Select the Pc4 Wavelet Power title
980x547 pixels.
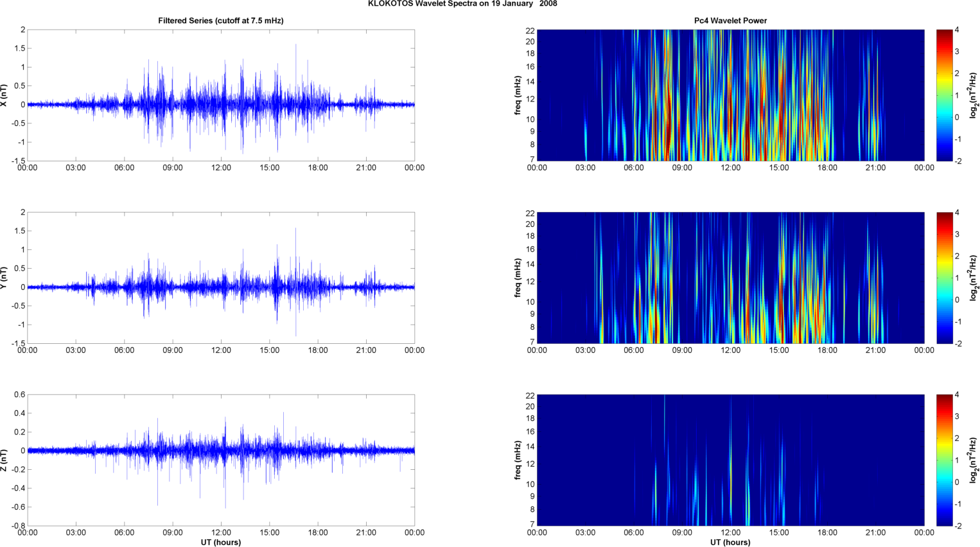tap(730, 21)
